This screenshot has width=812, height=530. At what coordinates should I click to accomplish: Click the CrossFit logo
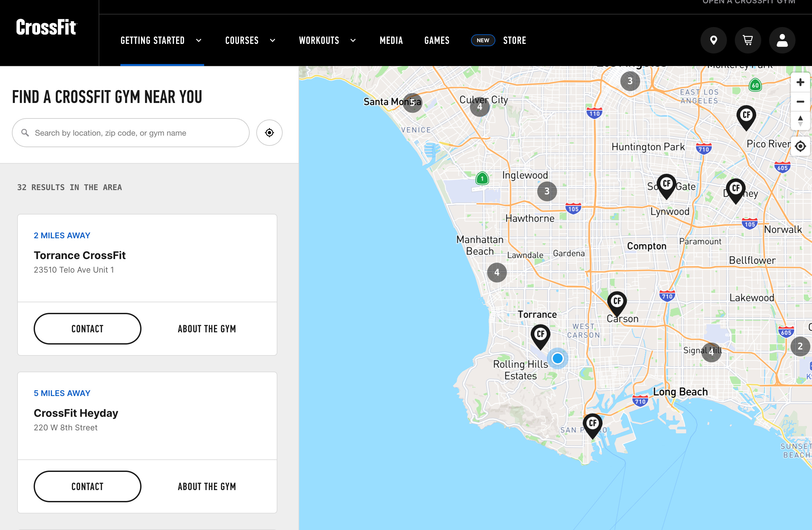pos(47,27)
